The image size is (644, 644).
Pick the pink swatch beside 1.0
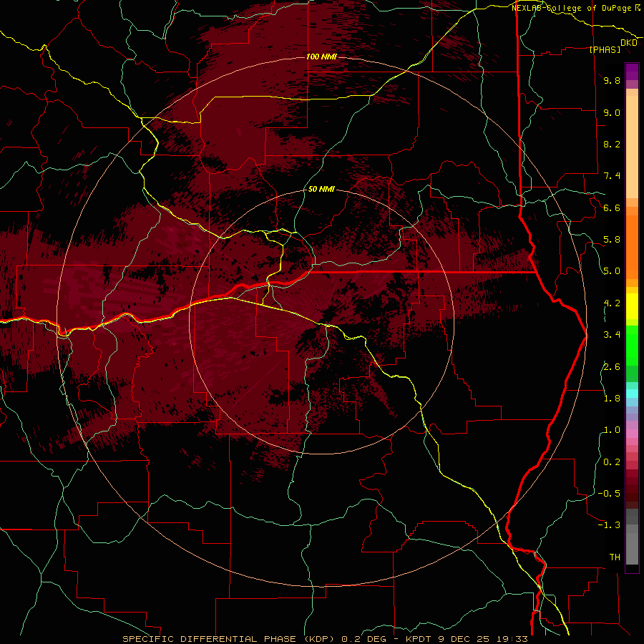632,434
